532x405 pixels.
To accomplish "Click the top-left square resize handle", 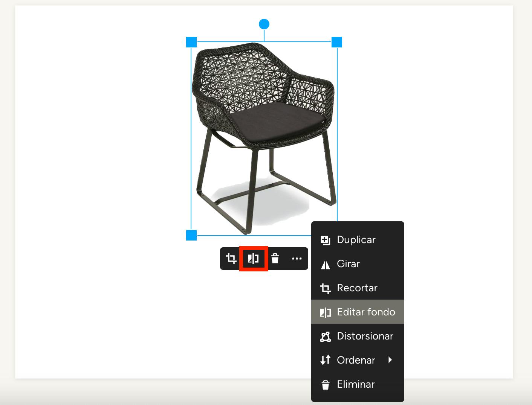I will pos(191,42).
